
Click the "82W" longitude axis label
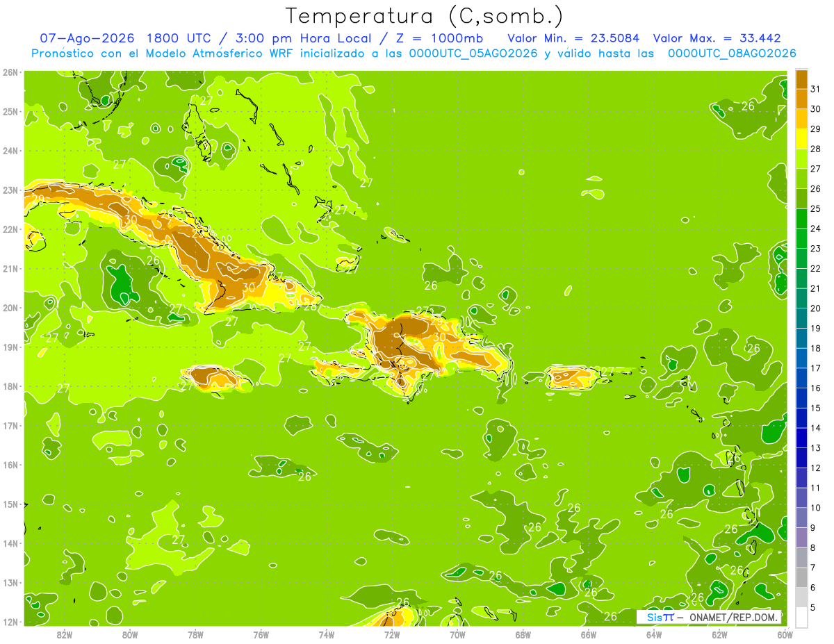coord(65,634)
